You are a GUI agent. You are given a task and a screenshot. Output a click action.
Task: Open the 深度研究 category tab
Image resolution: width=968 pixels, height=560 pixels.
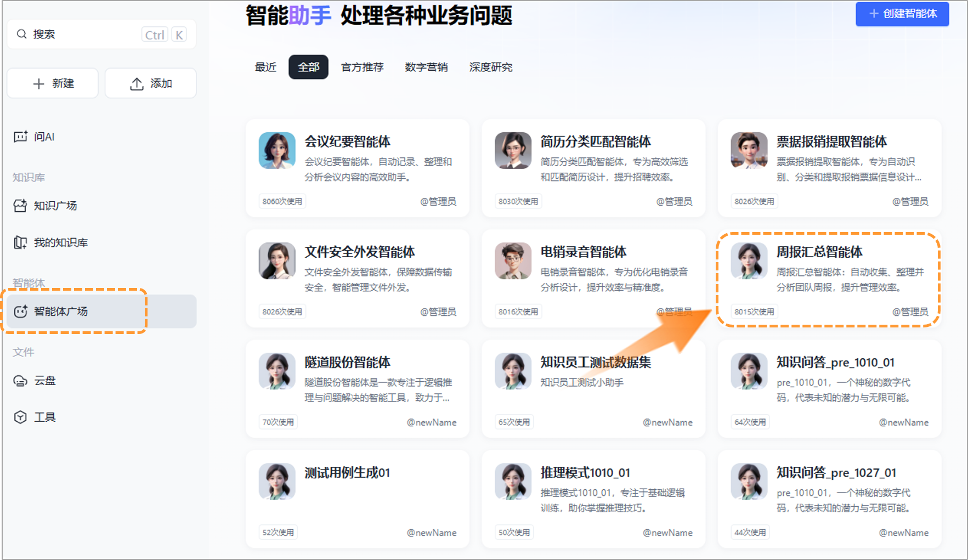point(490,67)
